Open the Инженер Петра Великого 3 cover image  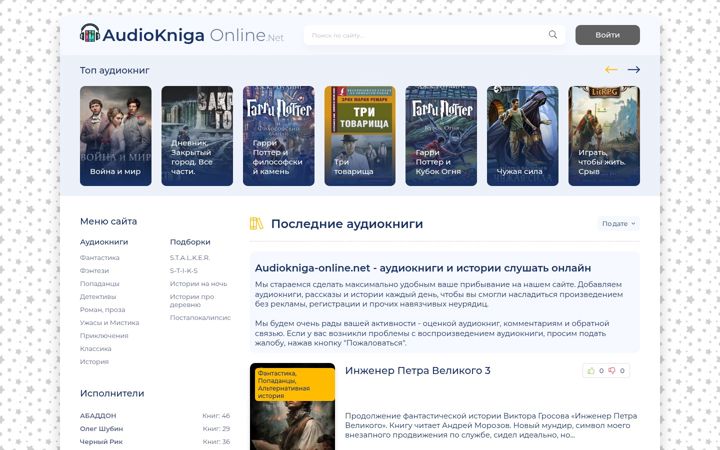pos(292,406)
